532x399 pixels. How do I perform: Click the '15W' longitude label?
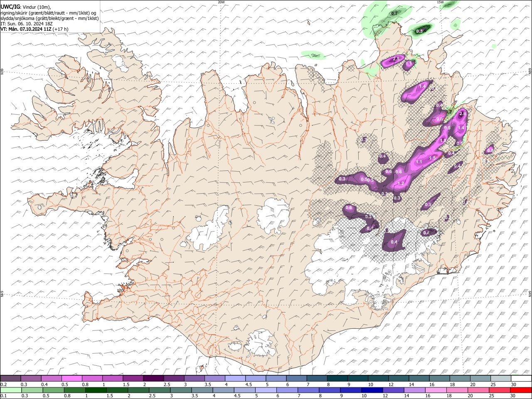(x=440, y=2)
